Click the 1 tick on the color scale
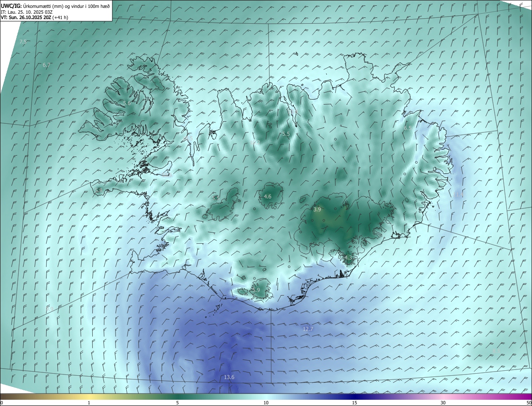This screenshot has width=532, height=406. pyautogui.click(x=89, y=403)
